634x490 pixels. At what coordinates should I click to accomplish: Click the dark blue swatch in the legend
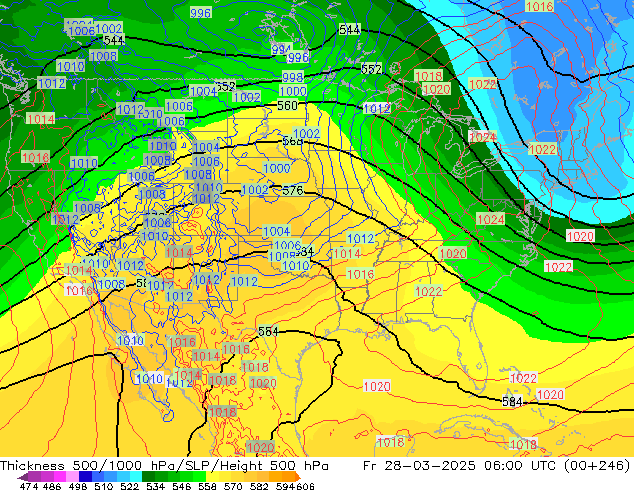click(85, 476)
